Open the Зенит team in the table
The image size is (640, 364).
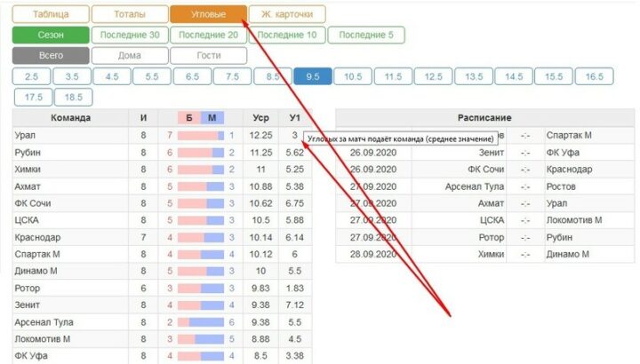tap(28, 305)
